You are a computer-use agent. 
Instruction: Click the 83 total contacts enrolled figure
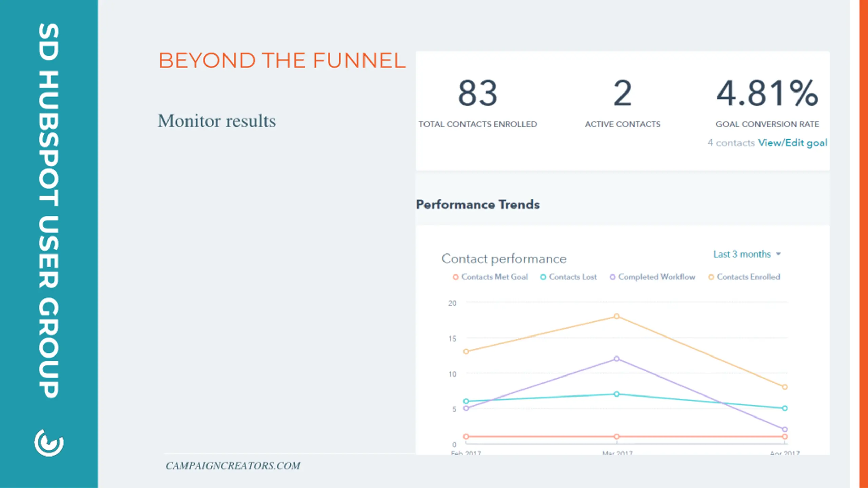point(478,93)
